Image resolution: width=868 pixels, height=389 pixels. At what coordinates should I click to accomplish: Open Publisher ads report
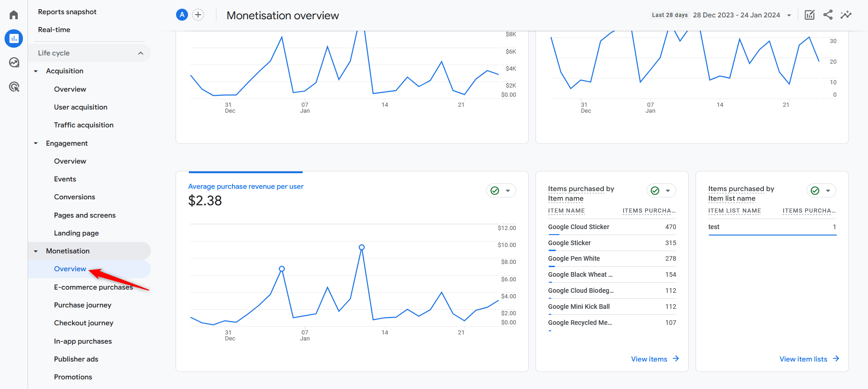tap(76, 359)
